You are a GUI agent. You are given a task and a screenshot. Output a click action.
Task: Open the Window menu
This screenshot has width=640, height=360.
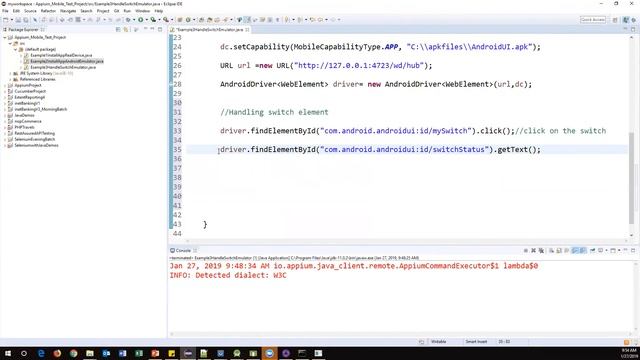(142, 11)
